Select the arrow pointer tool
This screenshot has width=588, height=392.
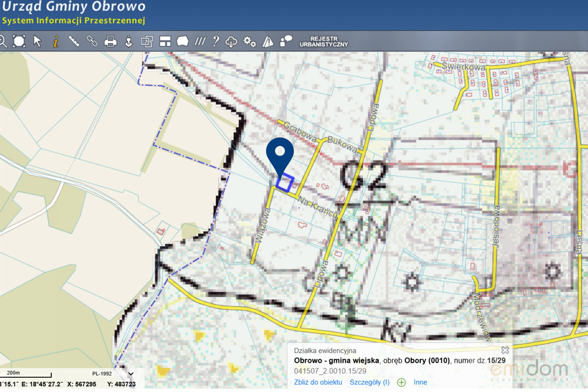pyautogui.click(x=38, y=41)
